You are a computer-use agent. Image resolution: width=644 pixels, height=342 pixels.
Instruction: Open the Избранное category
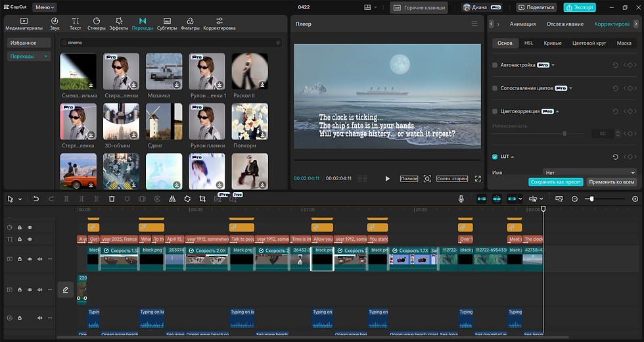29,43
